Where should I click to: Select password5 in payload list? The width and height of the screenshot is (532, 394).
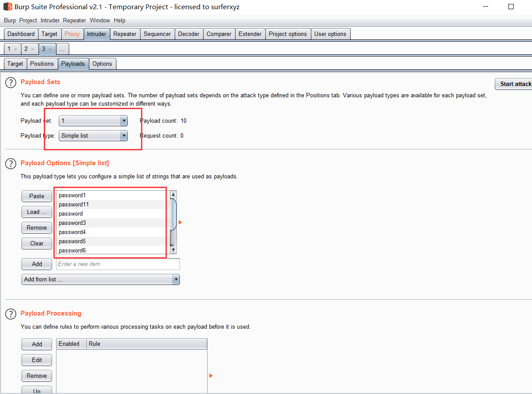tap(113, 241)
